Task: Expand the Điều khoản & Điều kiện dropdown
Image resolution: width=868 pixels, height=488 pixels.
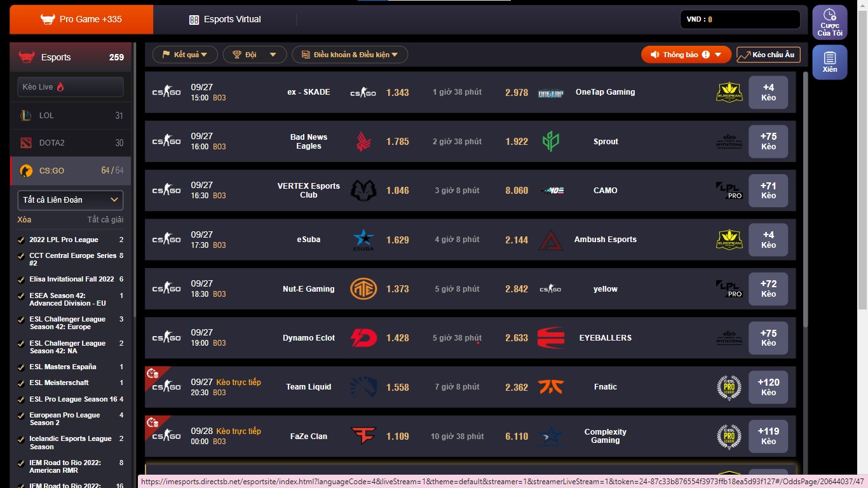Action: click(x=349, y=55)
